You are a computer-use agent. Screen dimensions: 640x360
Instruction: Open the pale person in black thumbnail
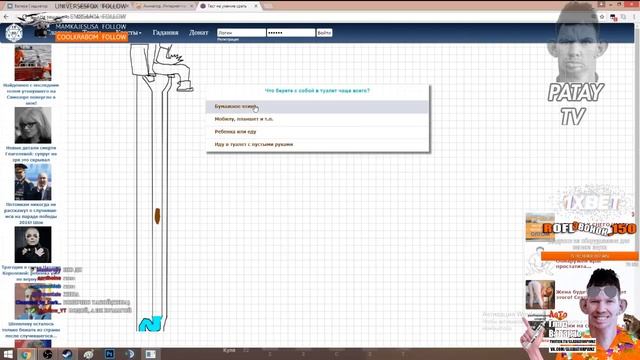(33, 244)
